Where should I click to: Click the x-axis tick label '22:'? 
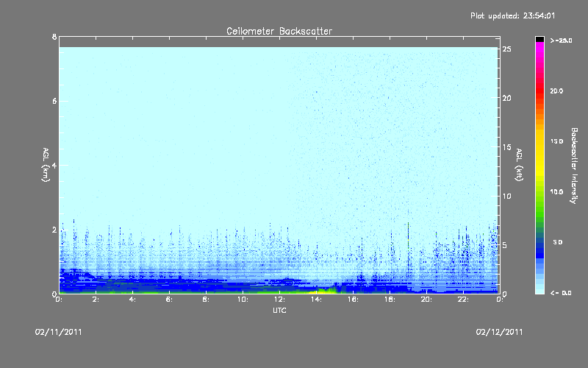[463, 300]
